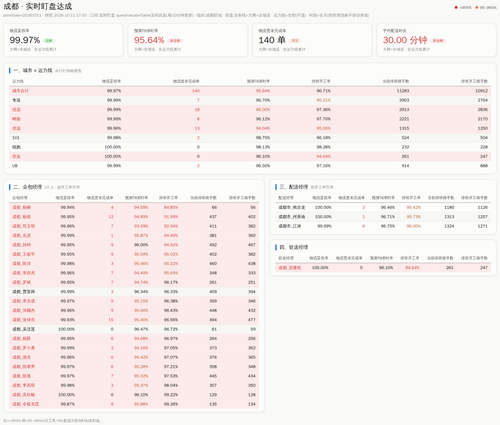Viewport: 500px width, 425px height.
Task: Click the section heading 二、众包经理
Action: tap(27, 187)
